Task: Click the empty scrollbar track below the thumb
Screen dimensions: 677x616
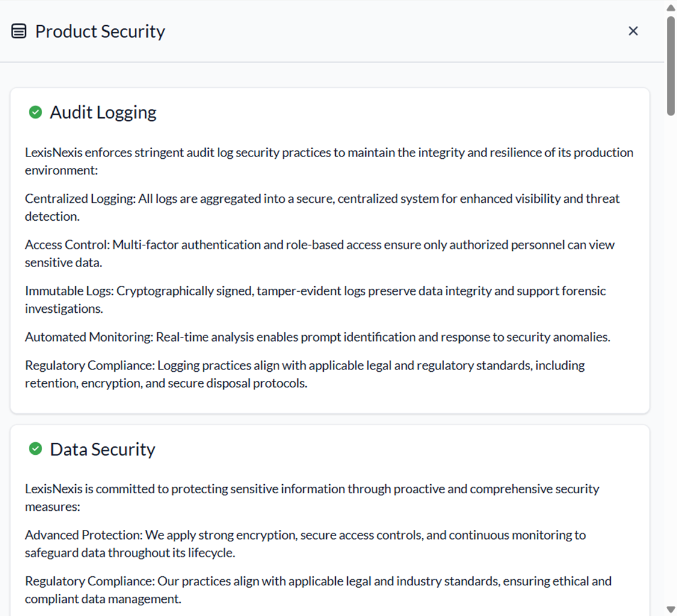Action: coord(671,361)
